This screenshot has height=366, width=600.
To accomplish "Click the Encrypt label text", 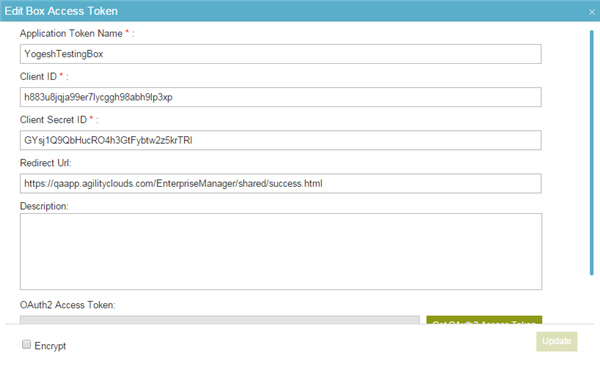I will [50, 346].
